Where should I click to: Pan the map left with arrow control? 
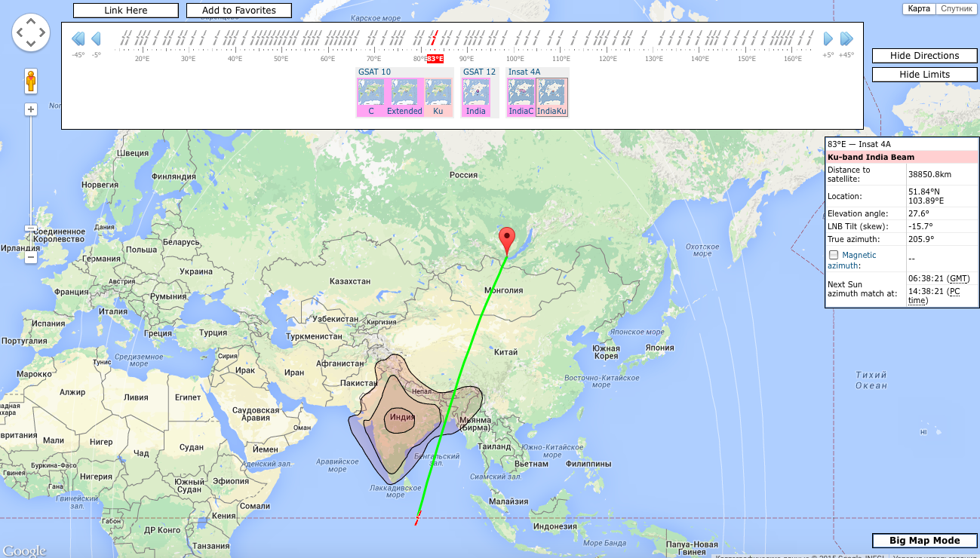coord(20,33)
